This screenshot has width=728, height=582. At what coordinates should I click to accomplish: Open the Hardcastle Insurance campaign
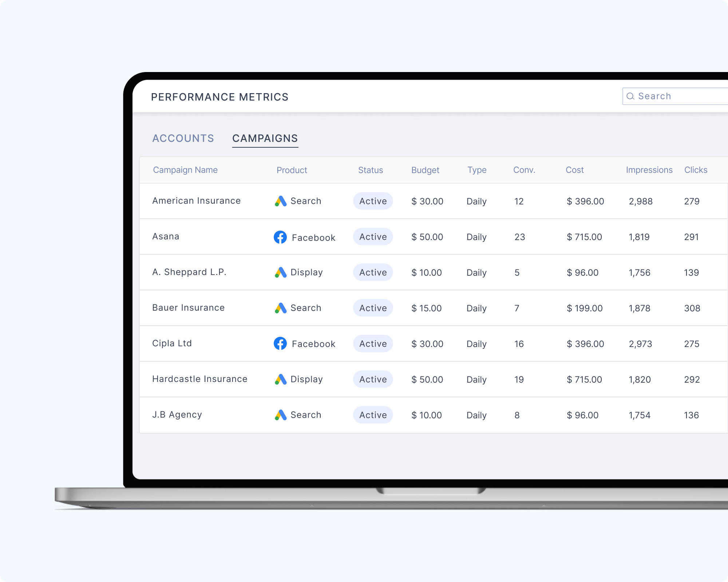[x=199, y=379]
